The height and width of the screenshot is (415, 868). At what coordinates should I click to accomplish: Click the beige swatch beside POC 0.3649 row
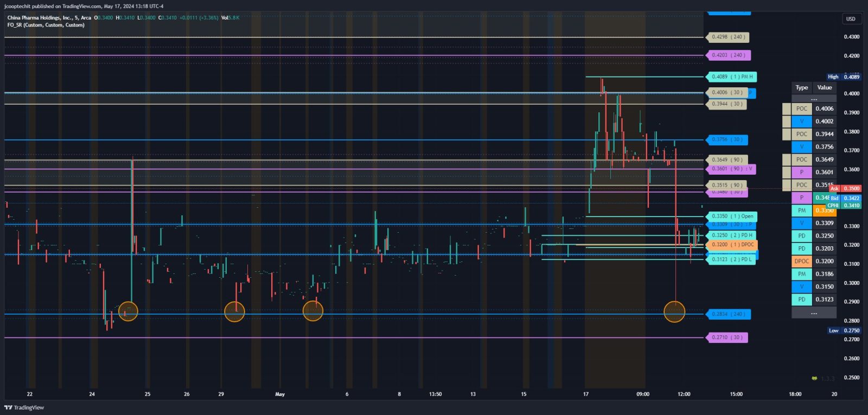[786, 159]
